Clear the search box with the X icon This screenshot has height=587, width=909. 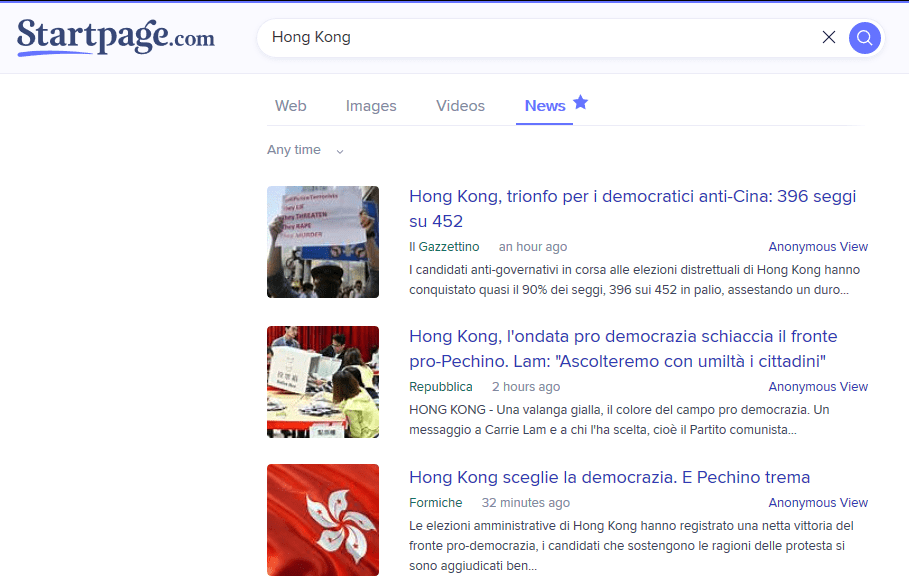tap(828, 38)
